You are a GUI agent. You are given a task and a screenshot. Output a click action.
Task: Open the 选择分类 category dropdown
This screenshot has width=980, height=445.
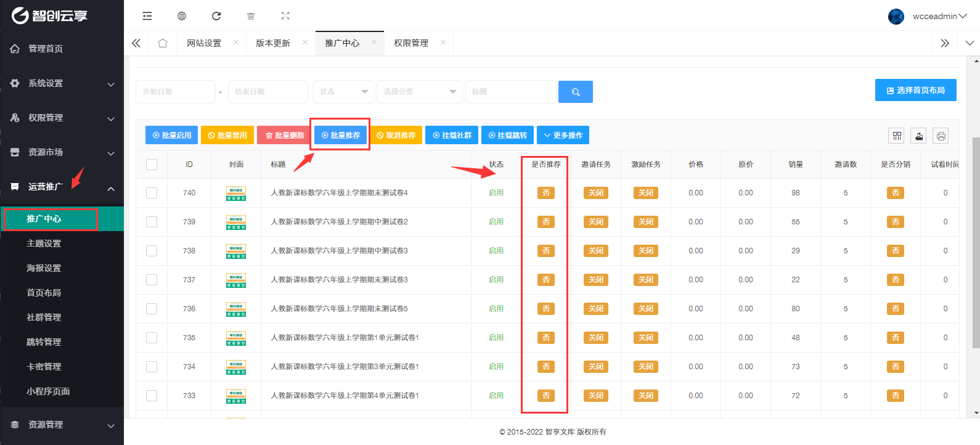(x=419, y=92)
